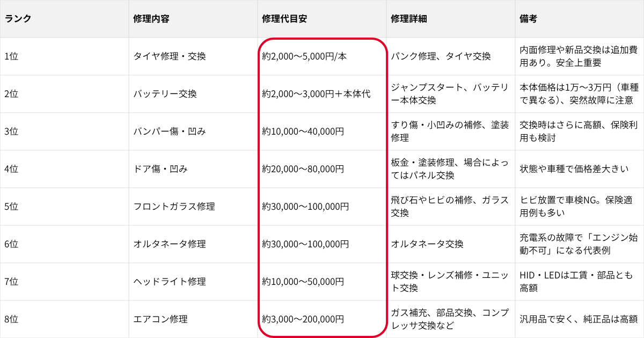Click the バッテリー交換 cell

(x=165, y=94)
